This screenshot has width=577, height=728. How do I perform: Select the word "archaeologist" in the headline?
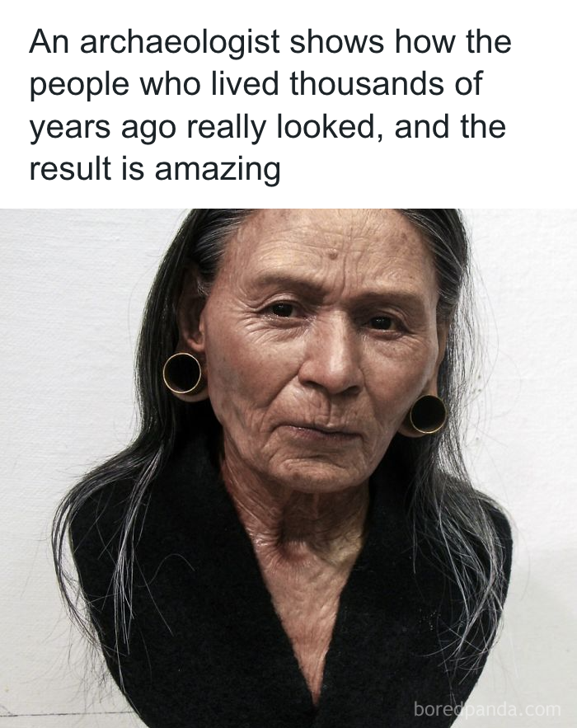(180, 42)
